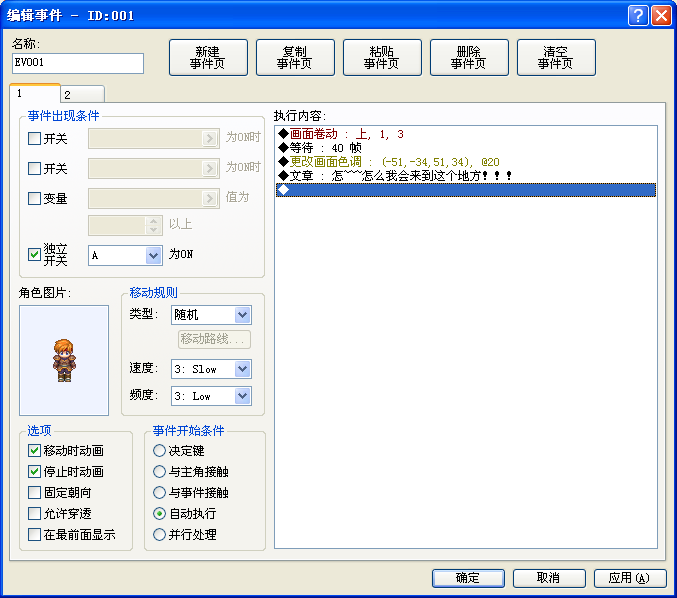Click the second 开关 selector arrow
The height and width of the screenshot is (598, 677).
[209, 168]
